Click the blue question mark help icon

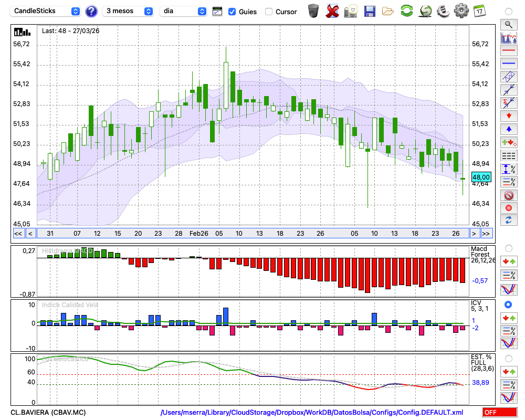tap(91, 11)
